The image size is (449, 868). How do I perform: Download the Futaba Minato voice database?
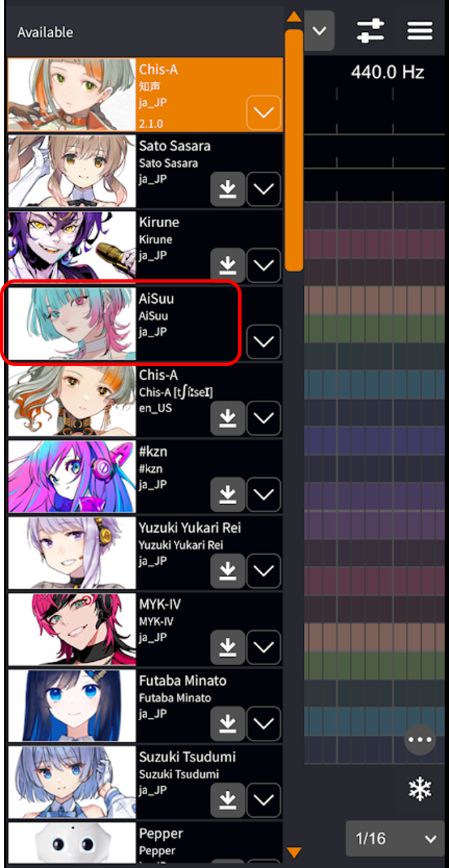tap(227, 724)
